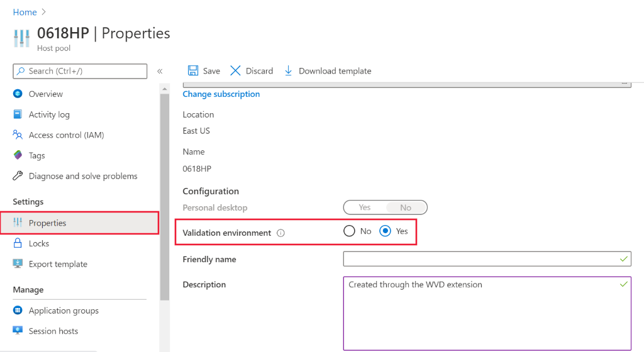Select No for Validation environment
The image size is (644, 352).
click(x=350, y=231)
